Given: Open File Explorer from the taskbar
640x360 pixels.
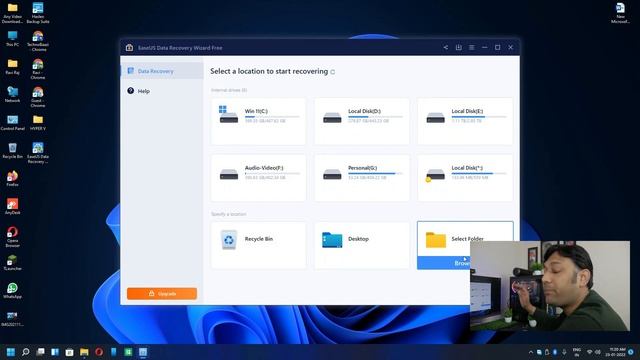Looking at the screenshot, I should [84, 352].
